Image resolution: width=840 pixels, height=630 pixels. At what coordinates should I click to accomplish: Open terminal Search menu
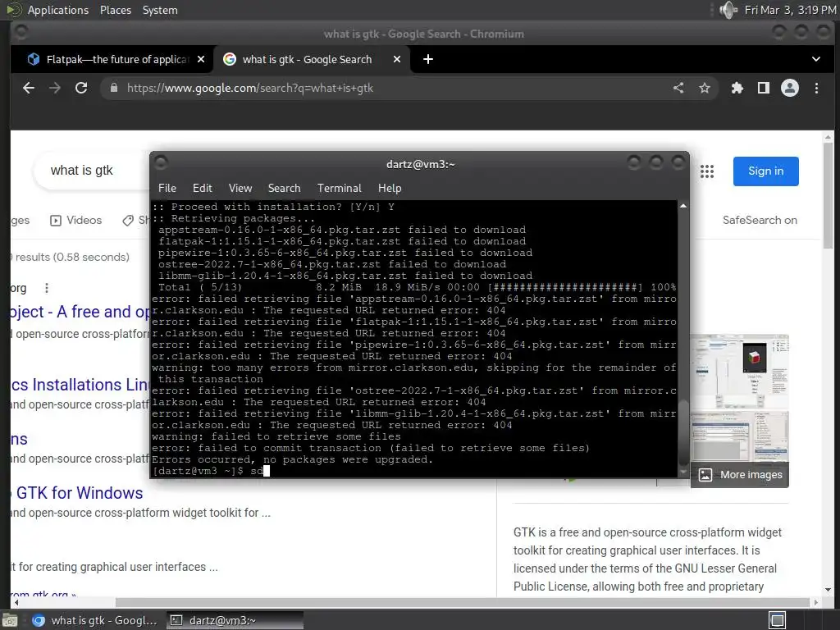[284, 188]
